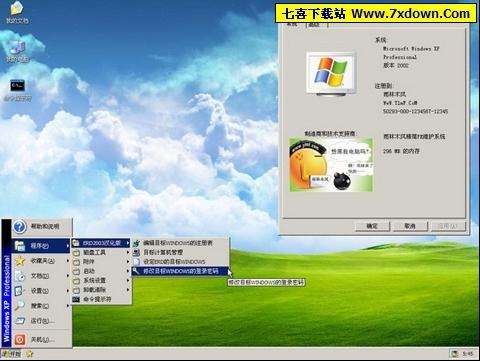This screenshot has height=361, width=480.
Task: Click the Professional edition text
Action: [x=400, y=57]
